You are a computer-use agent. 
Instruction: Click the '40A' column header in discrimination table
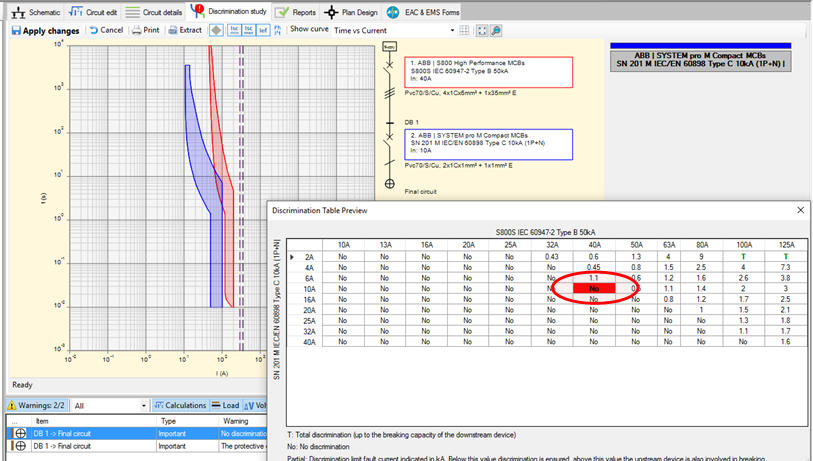click(x=595, y=245)
